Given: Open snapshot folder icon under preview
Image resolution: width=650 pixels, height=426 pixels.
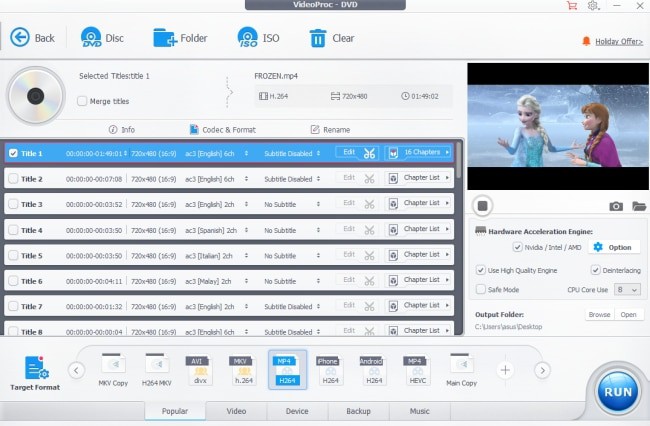Looking at the screenshot, I should (x=639, y=206).
